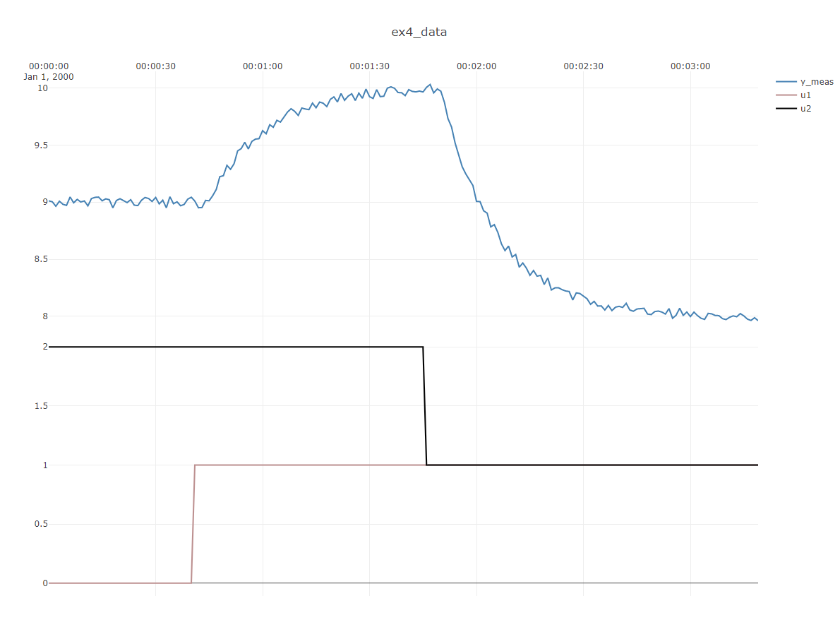
Task: Select the 00:02:30 tick label
Action: pyautogui.click(x=584, y=66)
